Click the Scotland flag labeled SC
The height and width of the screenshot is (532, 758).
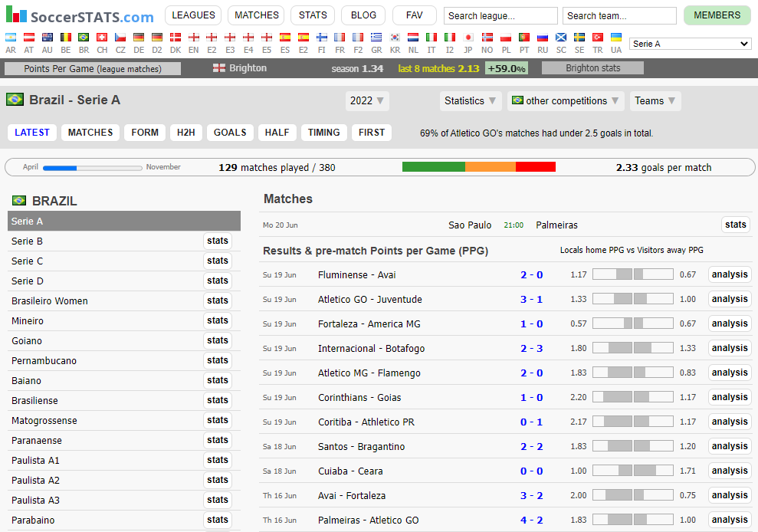pos(561,38)
